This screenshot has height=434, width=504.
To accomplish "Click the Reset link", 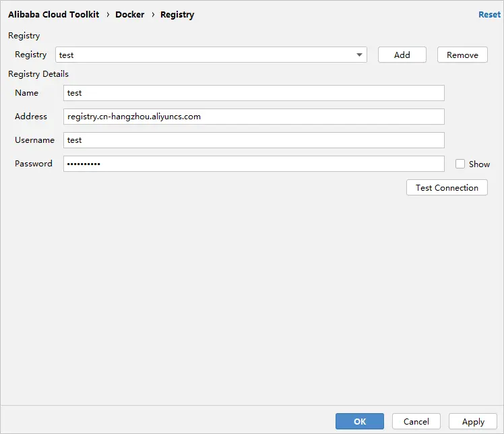I will (489, 14).
